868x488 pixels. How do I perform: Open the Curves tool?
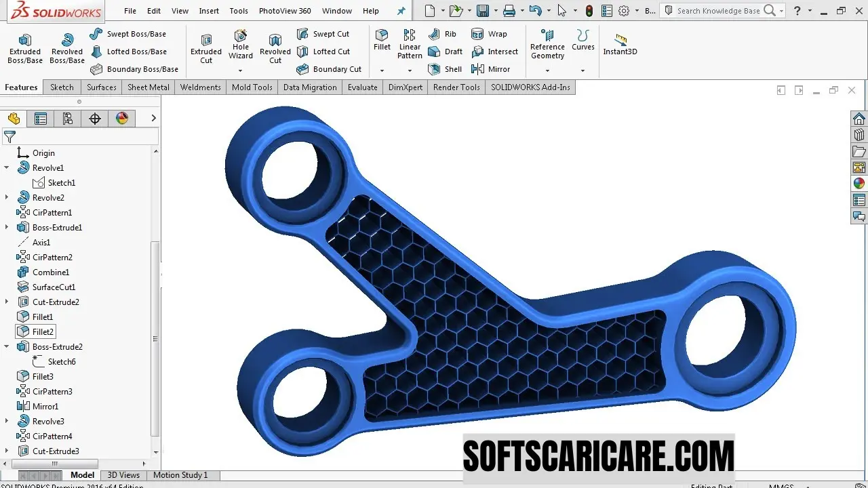click(x=583, y=40)
